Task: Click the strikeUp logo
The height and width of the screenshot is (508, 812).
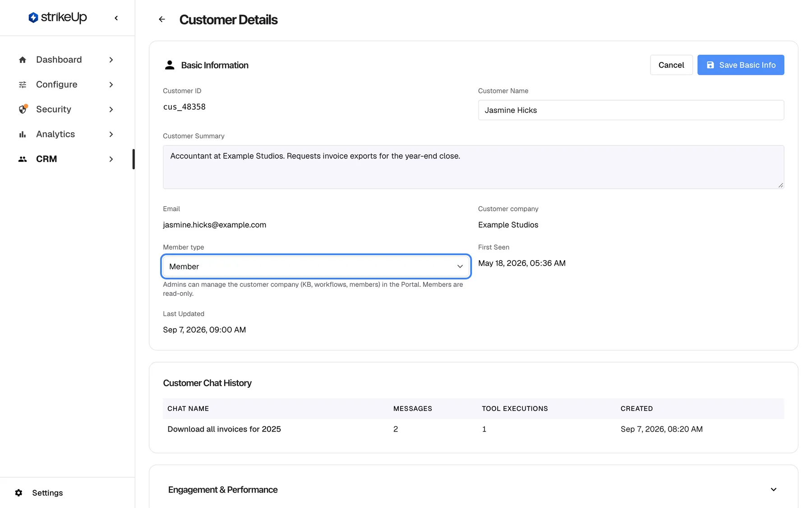Action: tap(58, 18)
